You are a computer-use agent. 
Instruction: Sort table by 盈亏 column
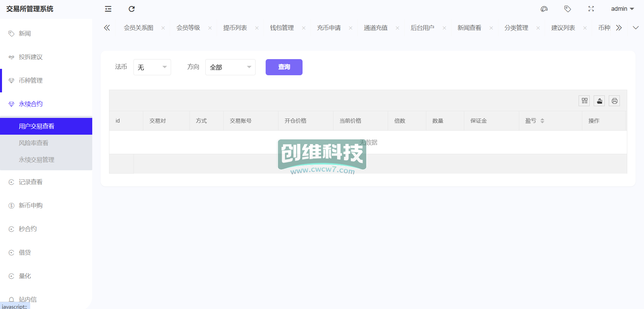pyautogui.click(x=542, y=121)
